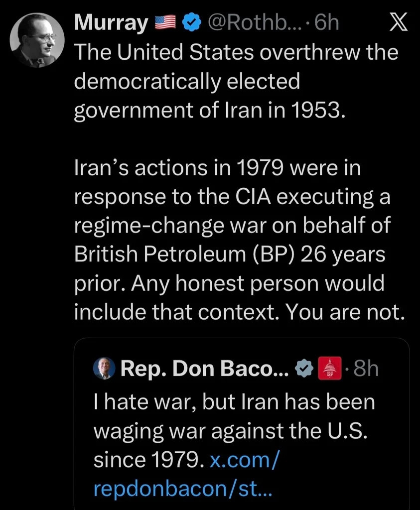Image resolution: width=420 pixels, height=510 pixels.
Task: Open the quoted 'I hate war' post text
Action: tap(234, 402)
